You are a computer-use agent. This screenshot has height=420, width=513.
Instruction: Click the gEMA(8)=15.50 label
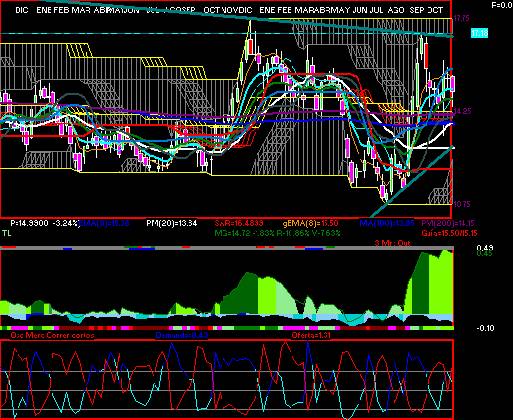311,223
